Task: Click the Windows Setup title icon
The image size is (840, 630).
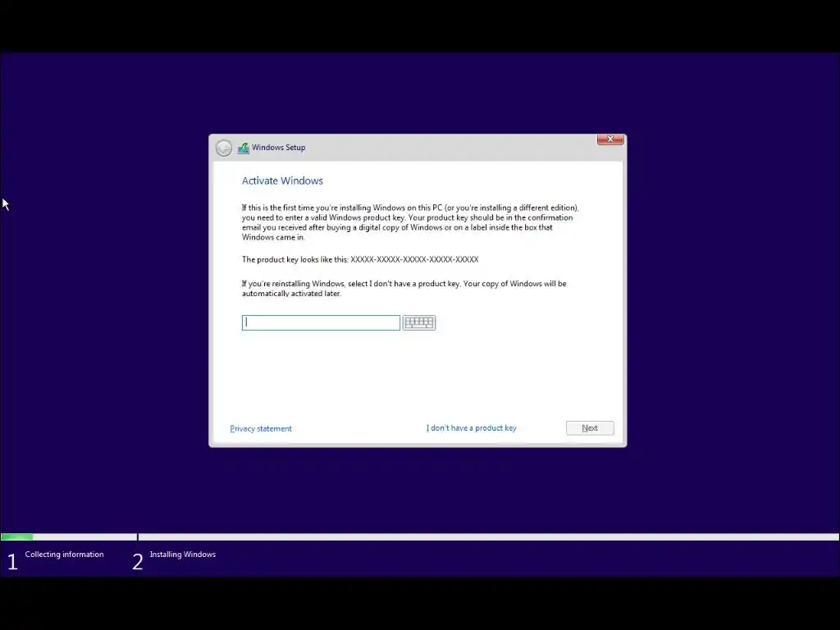Action: [x=244, y=148]
